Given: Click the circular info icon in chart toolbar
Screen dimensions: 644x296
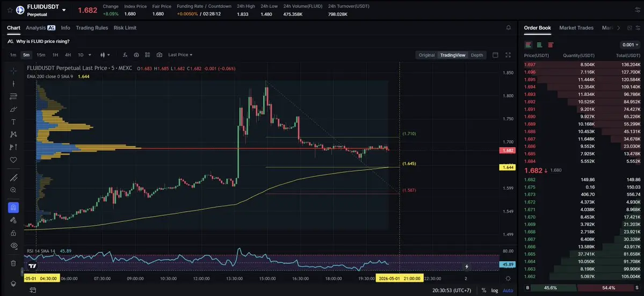Looking at the screenshot, I should point(136,55).
